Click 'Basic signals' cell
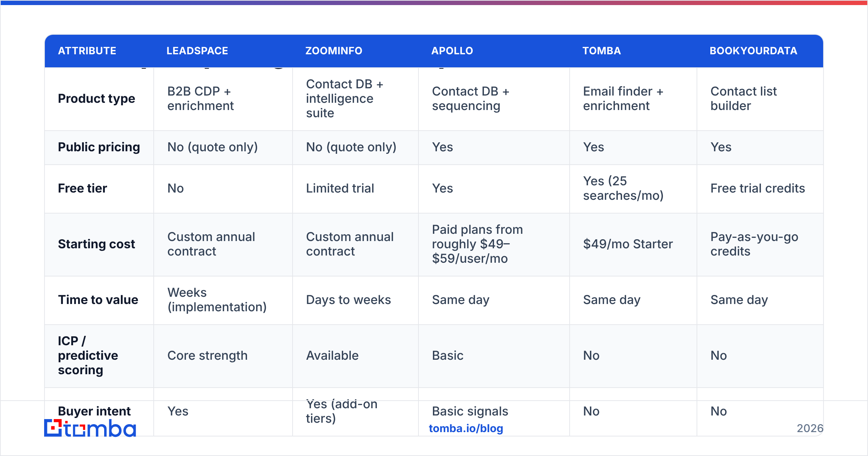This screenshot has width=868, height=456. tap(494, 411)
